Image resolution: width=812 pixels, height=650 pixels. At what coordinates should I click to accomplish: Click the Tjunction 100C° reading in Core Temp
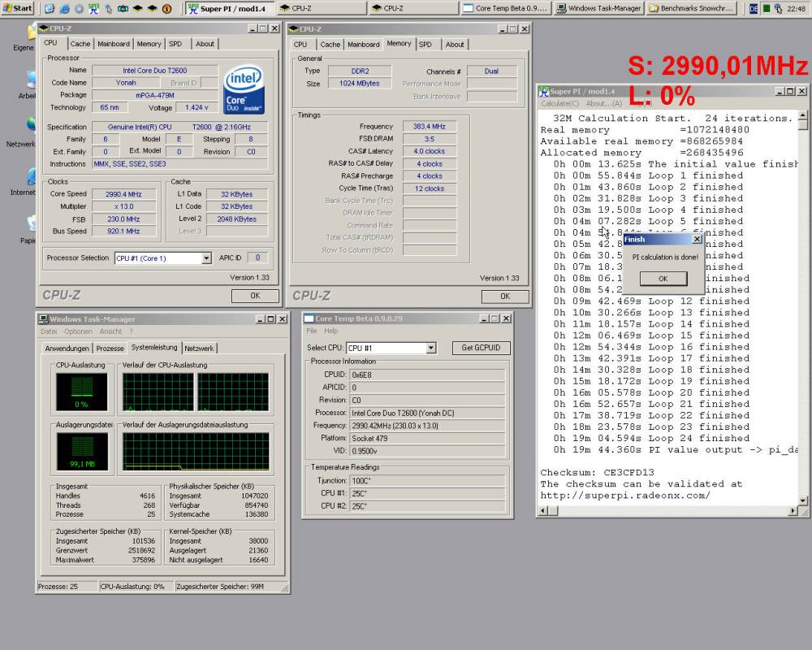click(427, 480)
